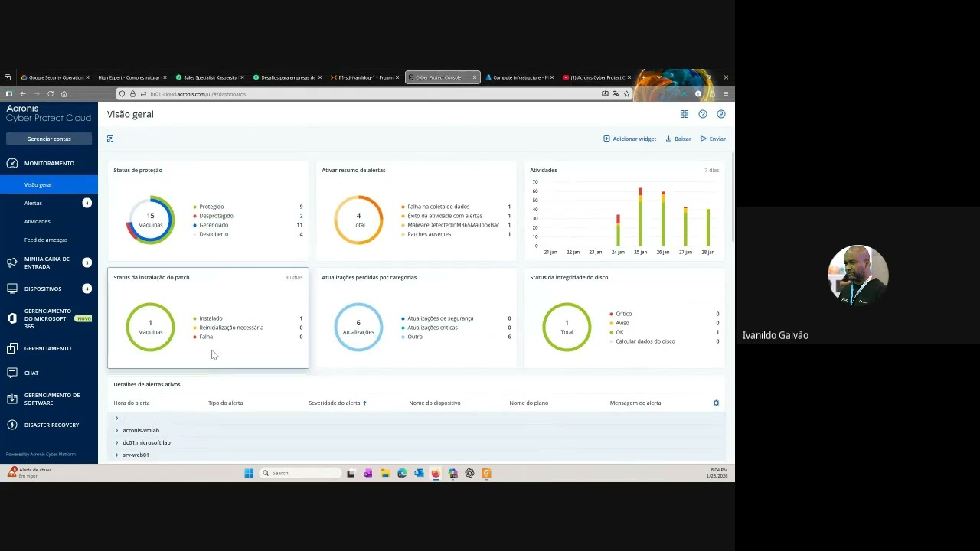980x551 pixels.
Task: Click the Alertas count badge
Action: (x=87, y=203)
